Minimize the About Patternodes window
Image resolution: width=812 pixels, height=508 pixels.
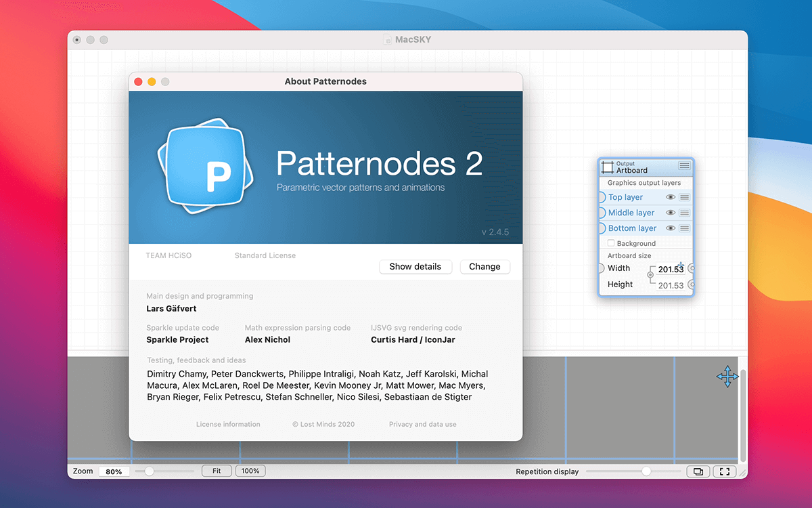coord(152,82)
